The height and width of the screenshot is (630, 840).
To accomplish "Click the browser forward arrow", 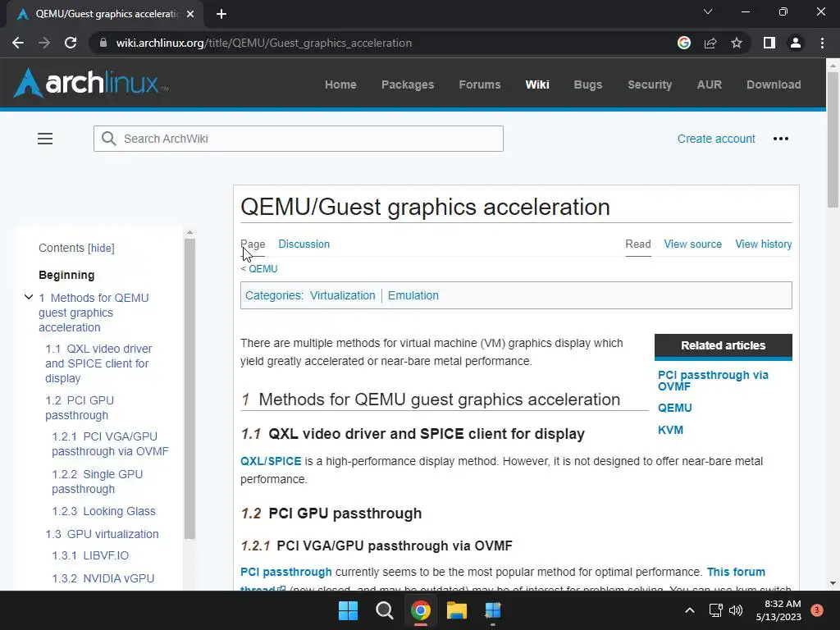I will 44,43.
